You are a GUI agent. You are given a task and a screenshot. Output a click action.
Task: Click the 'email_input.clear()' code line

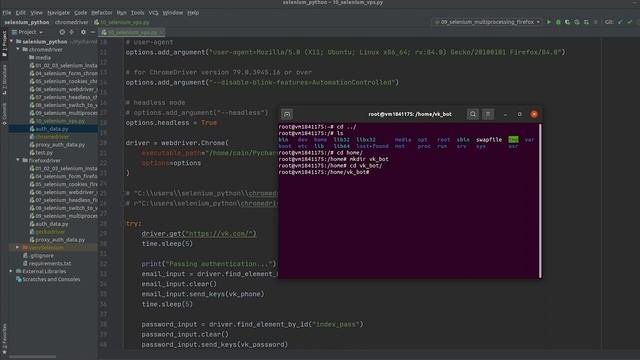pos(179,284)
